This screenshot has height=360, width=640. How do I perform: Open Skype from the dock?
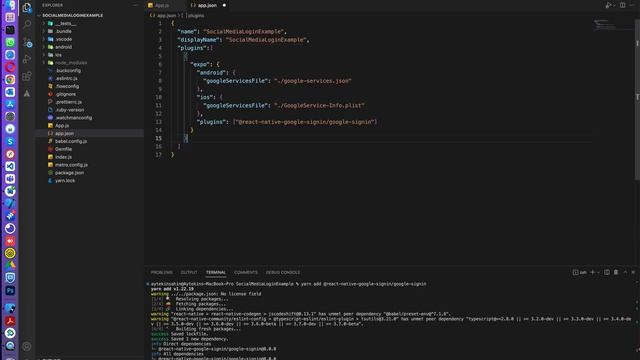click(x=10, y=142)
